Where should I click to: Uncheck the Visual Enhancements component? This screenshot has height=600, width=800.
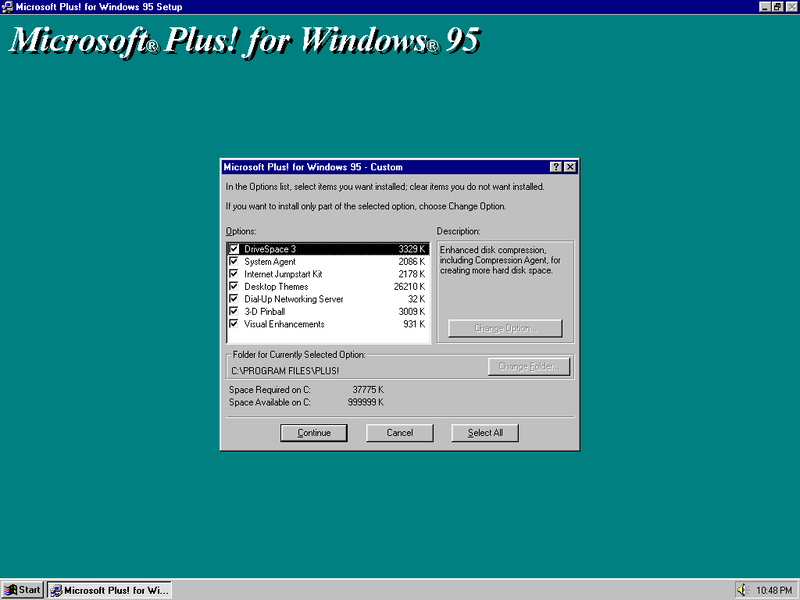[x=232, y=324]
